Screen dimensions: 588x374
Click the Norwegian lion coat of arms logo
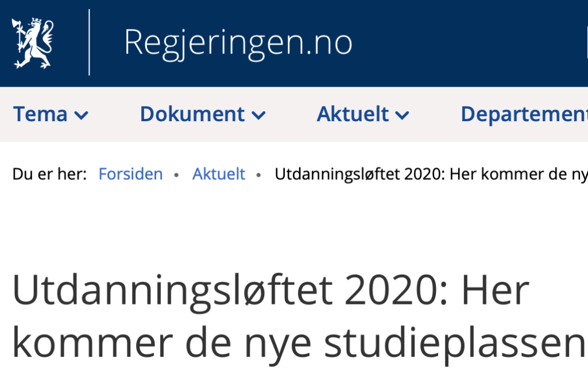tap(33, 43)
